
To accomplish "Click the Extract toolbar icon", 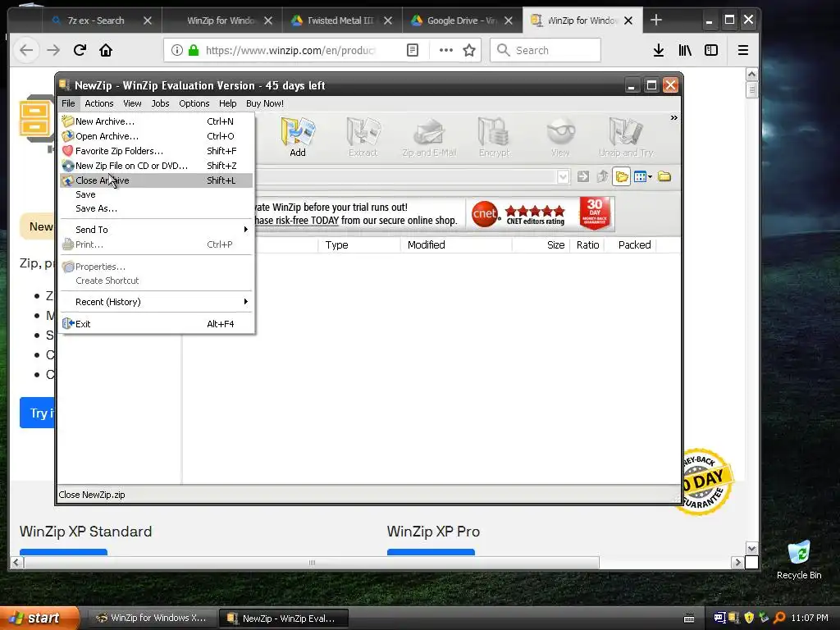I will click(x=363, y=137).
